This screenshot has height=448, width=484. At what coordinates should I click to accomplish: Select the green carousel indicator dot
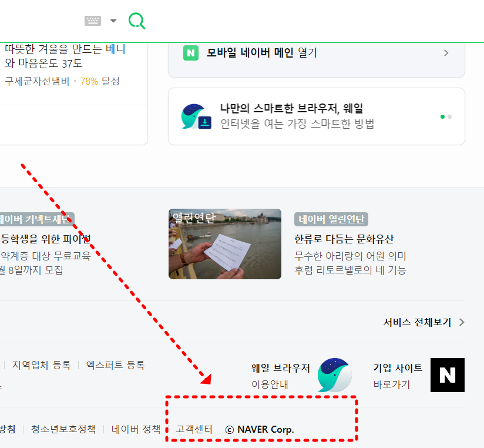pyautogui.click(x=442, y=116)
